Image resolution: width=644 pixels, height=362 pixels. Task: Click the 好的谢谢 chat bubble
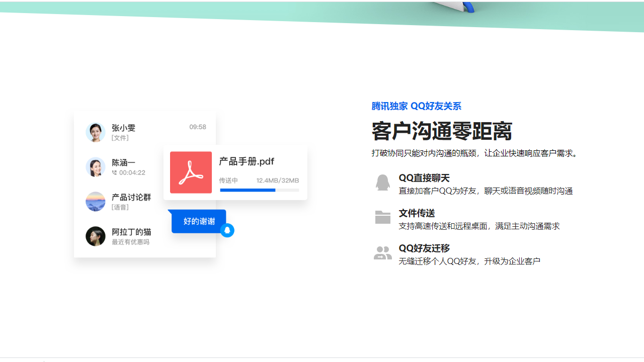[x=198, y=221]
